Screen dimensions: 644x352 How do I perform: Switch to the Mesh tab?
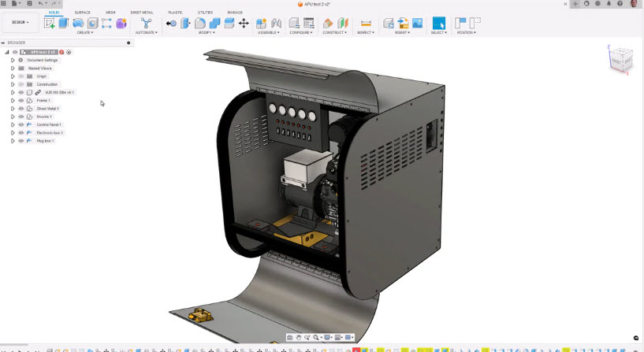(110, 13)
